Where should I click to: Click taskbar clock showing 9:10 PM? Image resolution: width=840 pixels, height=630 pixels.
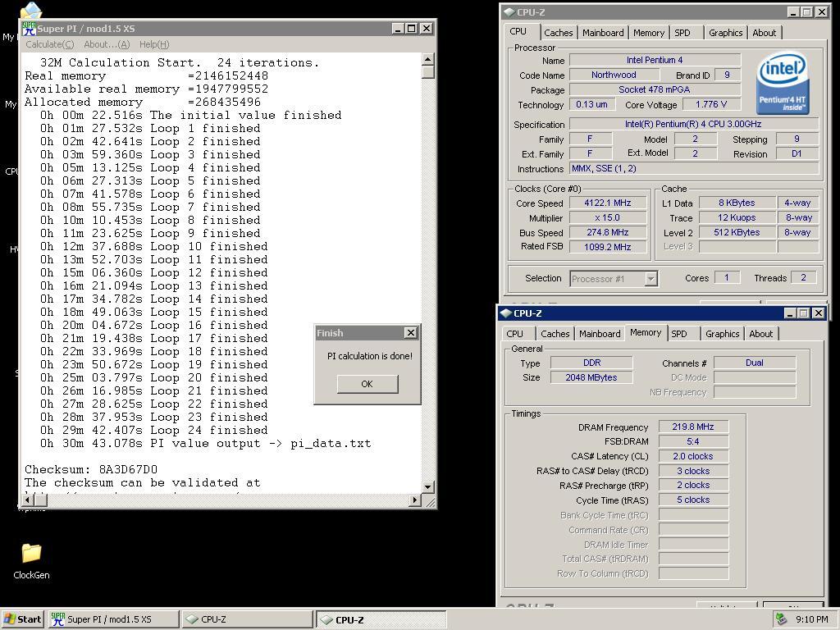tap(811, 619)
